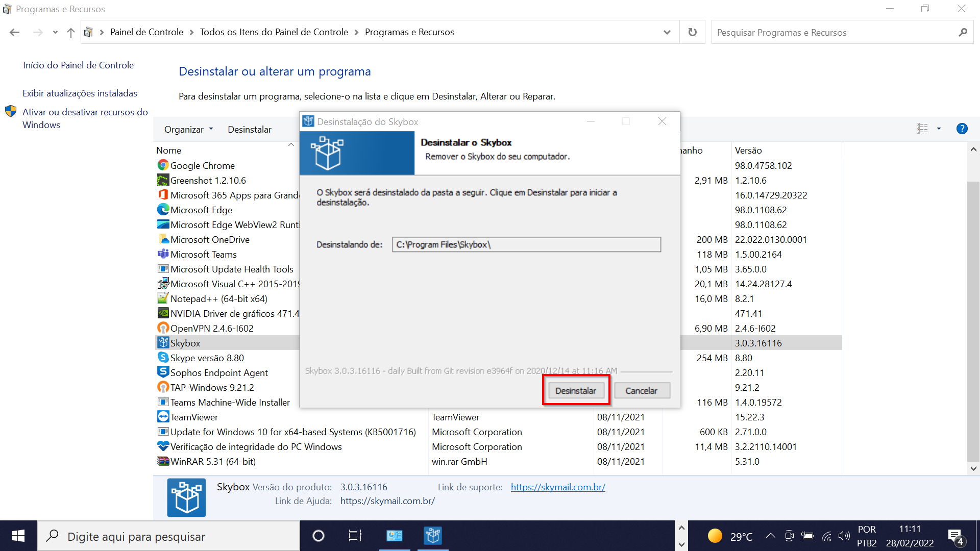980x551 pixels.
Task: Select win.rar GmbH publisher cell
Action: point(459,461)
